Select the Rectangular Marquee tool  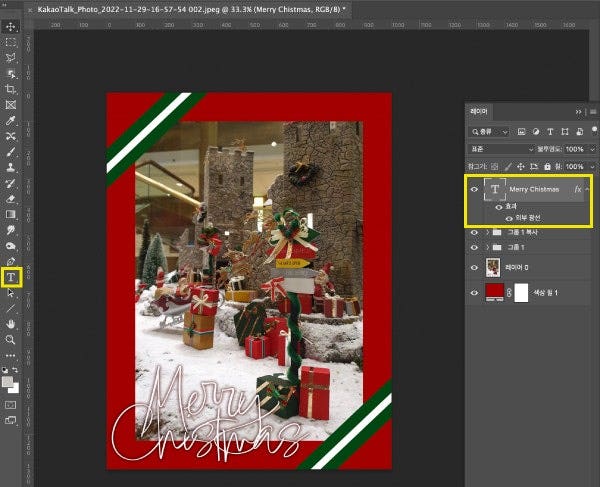11,42
